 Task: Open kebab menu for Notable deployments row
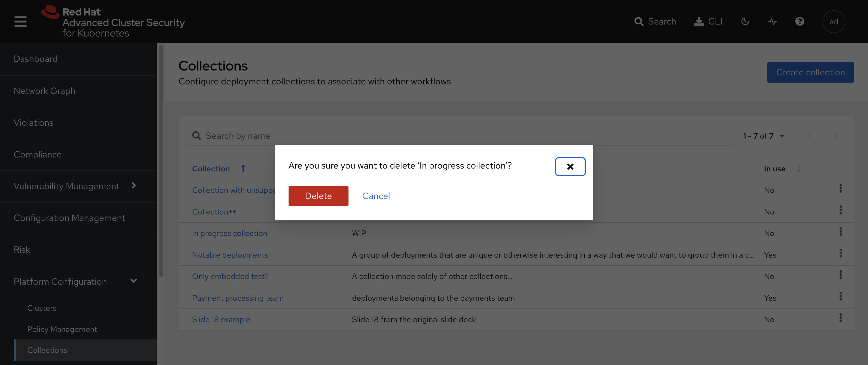(840, 253)
